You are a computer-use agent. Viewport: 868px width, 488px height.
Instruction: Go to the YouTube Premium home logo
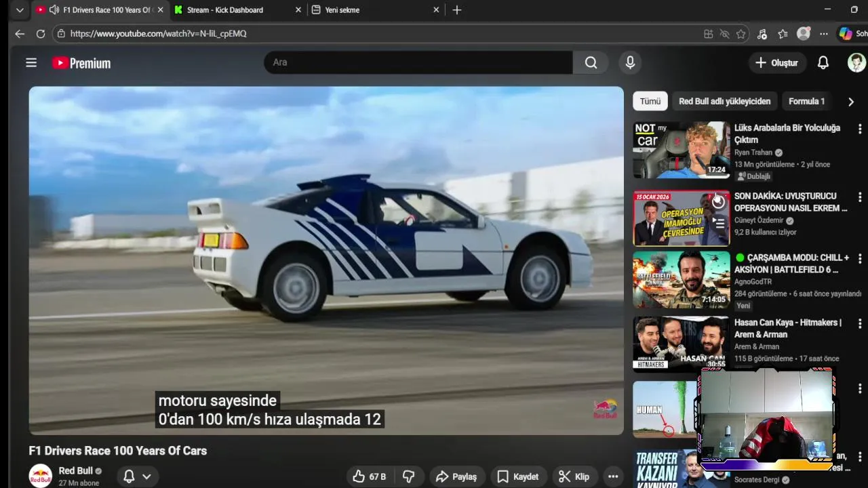tap(81, 63)
